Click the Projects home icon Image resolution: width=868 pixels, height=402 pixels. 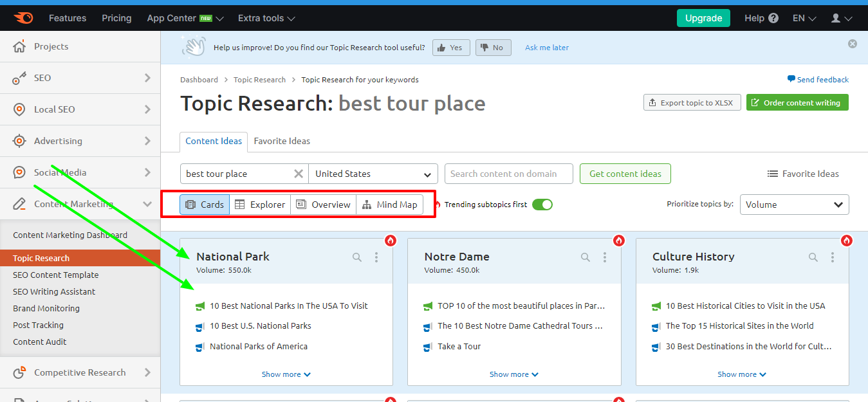19,46
